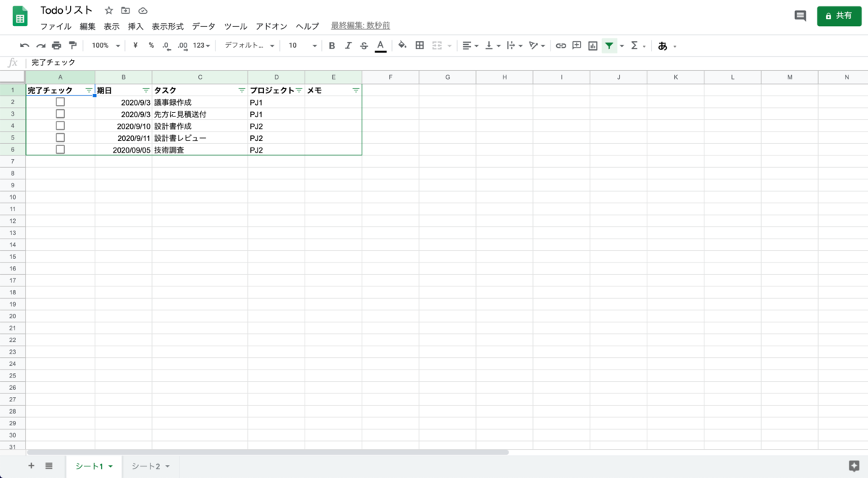Viewport: 868px width, 478px height.
Task: Open the 123 number format dropdown
Action: click(x=202, y=46)
